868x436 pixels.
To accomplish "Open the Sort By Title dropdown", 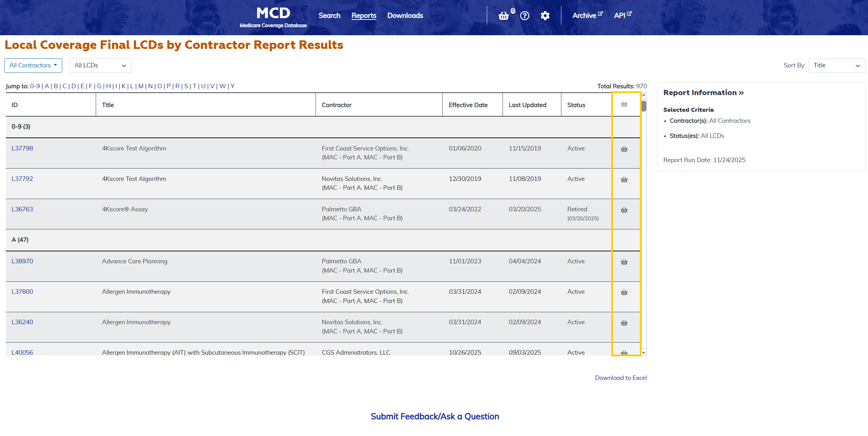I will coord(836,65).
